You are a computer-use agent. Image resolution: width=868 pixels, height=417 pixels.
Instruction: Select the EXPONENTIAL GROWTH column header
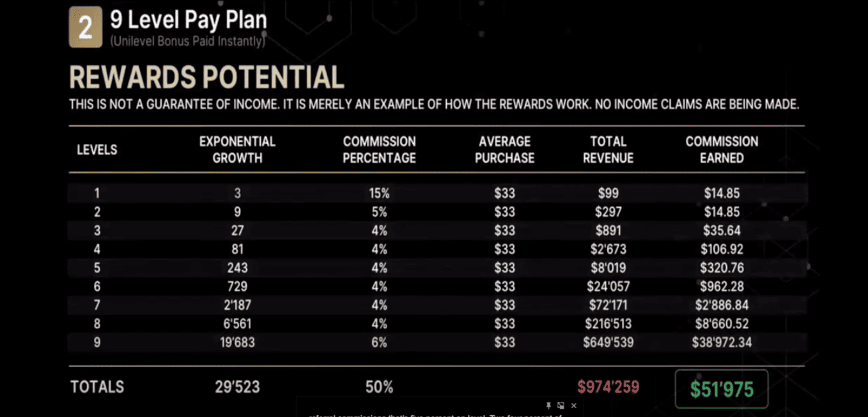[237, 150]
